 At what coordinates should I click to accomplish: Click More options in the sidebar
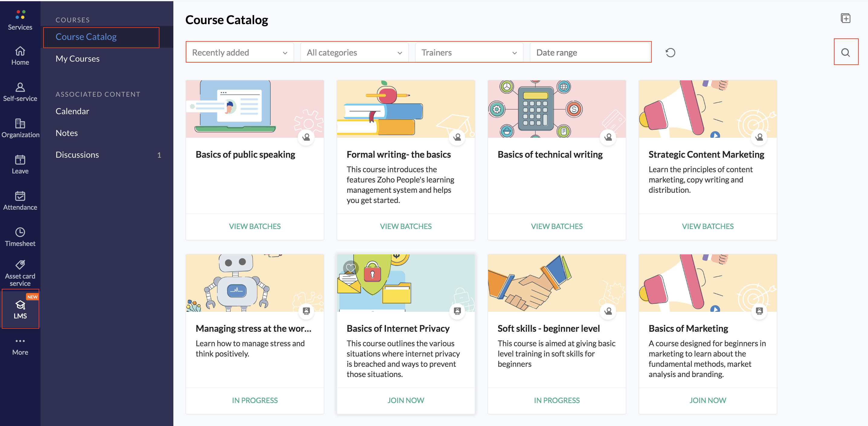click(x=20, y=346)
